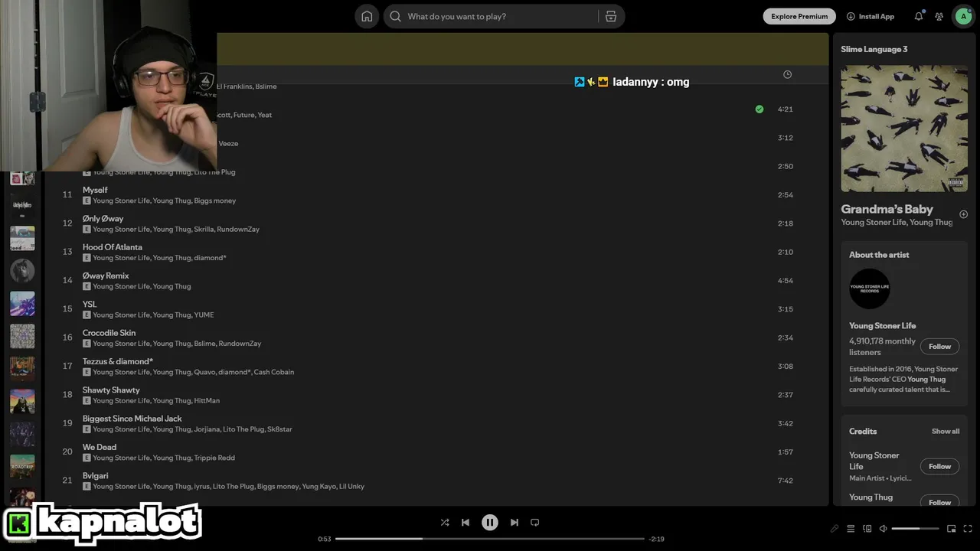Image resolution: width=980 pixels, height=551 pixels.
Task: Open artist Skrilla on Ønly Øway row
Action: point(203,230)
